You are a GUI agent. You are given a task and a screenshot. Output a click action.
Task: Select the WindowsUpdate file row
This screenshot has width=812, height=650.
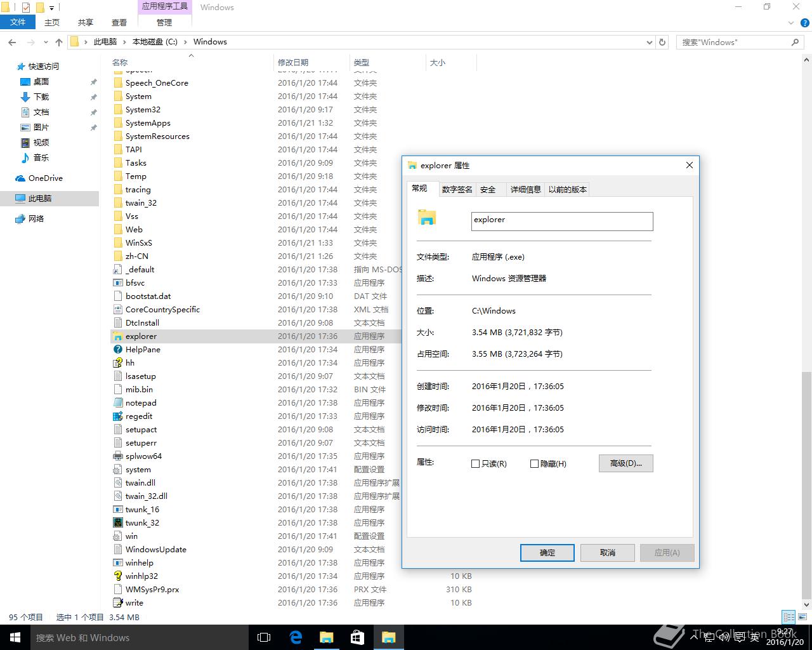(256, 550)
